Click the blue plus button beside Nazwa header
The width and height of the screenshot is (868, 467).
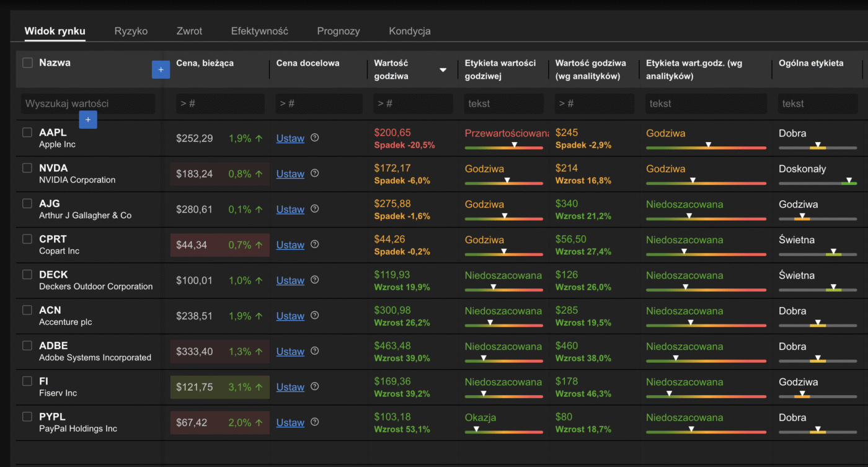click(x=161, y=70)
